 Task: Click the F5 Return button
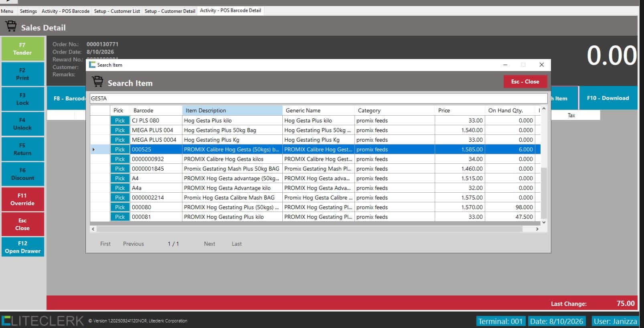click(x=22, y=149)
